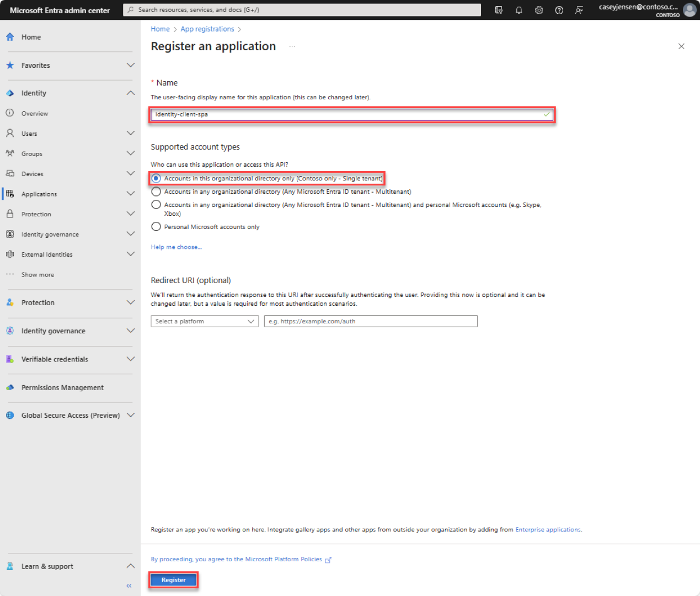700x596 pixels.
Task: Open the Help me choose link
Action: point(176,247)
